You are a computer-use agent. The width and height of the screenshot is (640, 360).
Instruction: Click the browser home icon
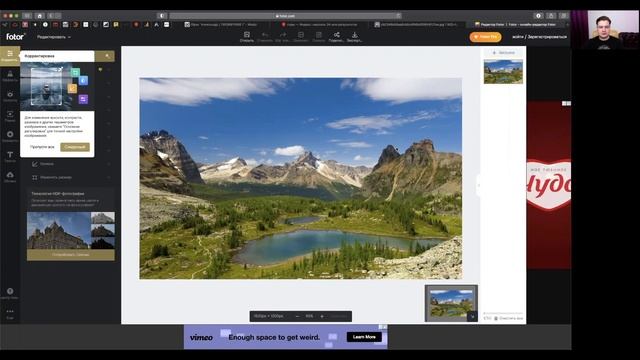click(x=40, y=16)
